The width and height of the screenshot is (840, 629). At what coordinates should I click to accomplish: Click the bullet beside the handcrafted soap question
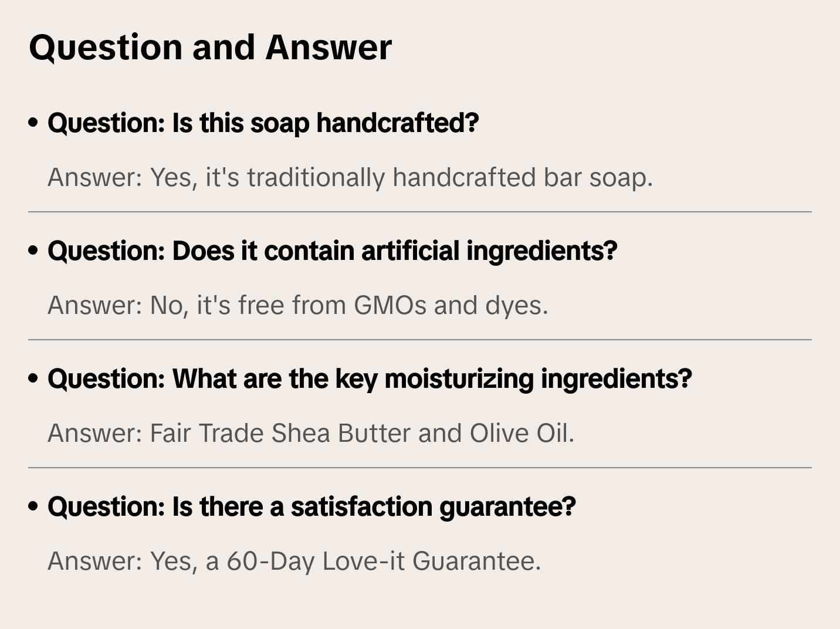[33, 123]
